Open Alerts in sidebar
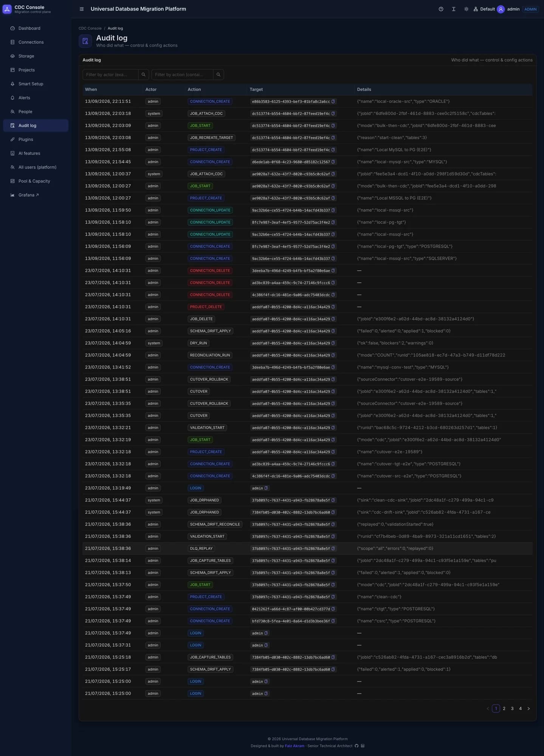The image size is (544, 756). [x=36, y=98]
